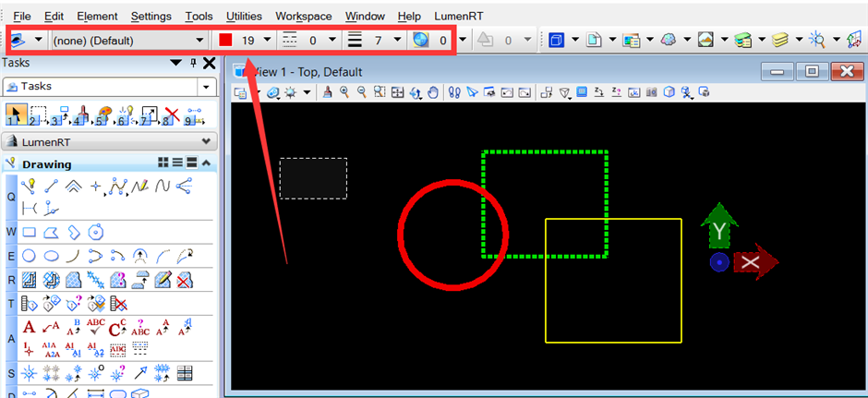
Task: Select the Place Note arrow-A tool
Action: click(51, 327)
